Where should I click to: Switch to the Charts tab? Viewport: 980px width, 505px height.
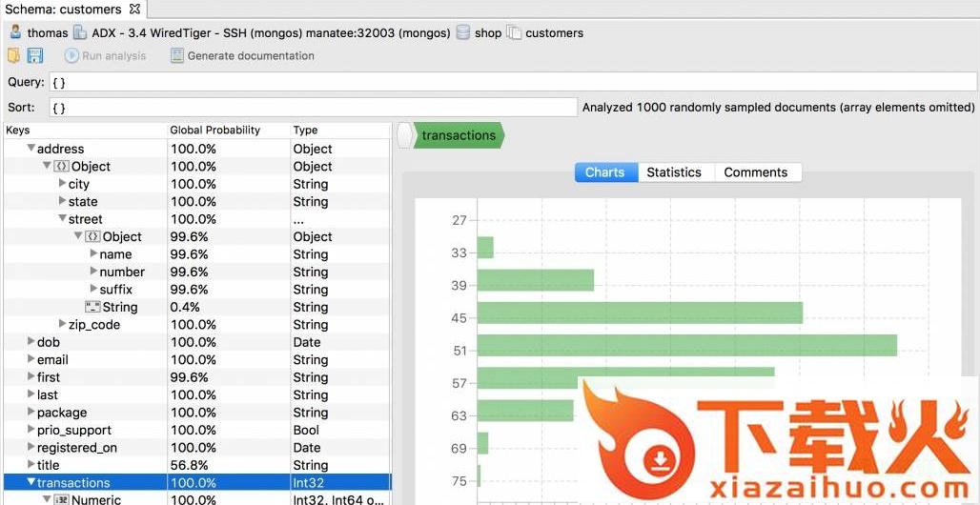[x=605, y=172]
